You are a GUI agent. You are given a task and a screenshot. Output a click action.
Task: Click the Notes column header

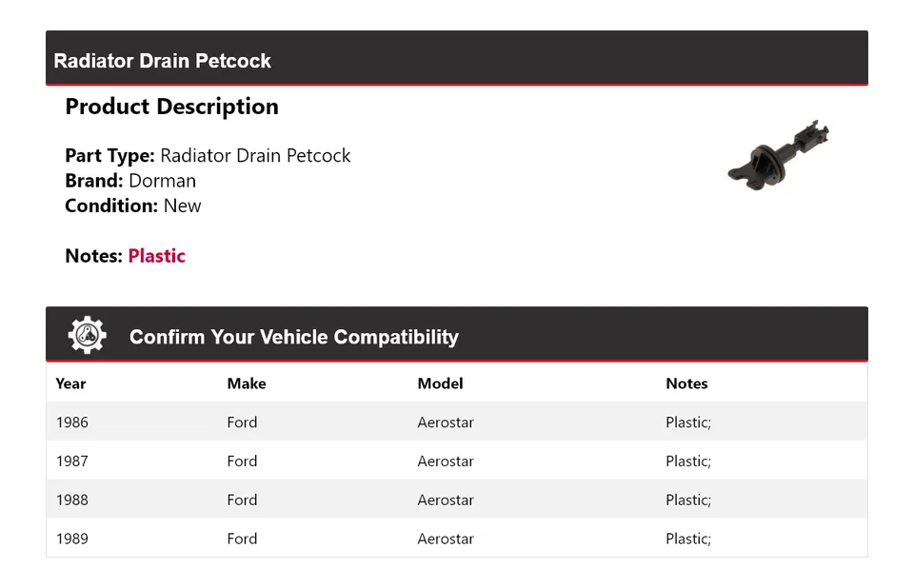point(686,383)
